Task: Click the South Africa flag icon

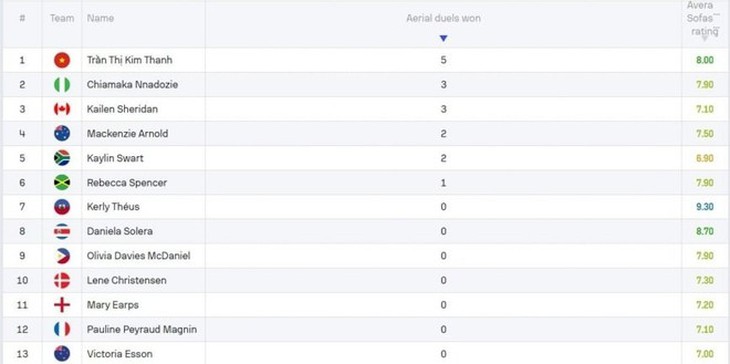Action: (62, 158)
